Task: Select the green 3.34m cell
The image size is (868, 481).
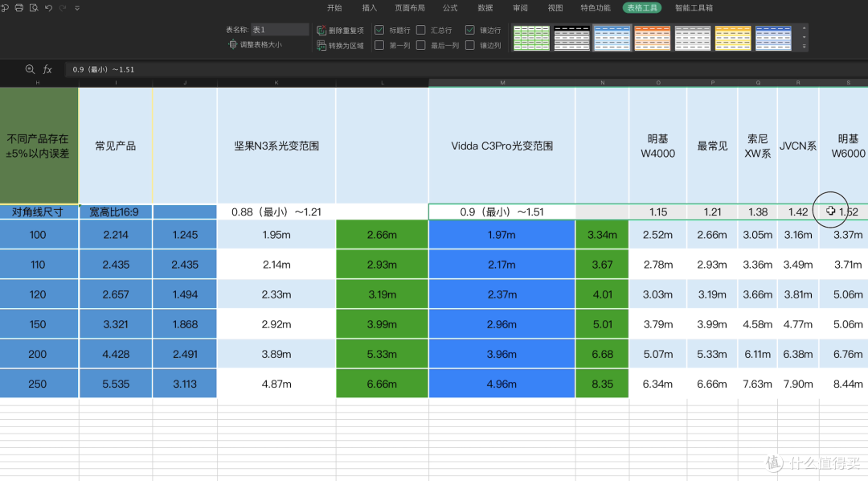Action: pyautogui.click(x=602, y=235)
